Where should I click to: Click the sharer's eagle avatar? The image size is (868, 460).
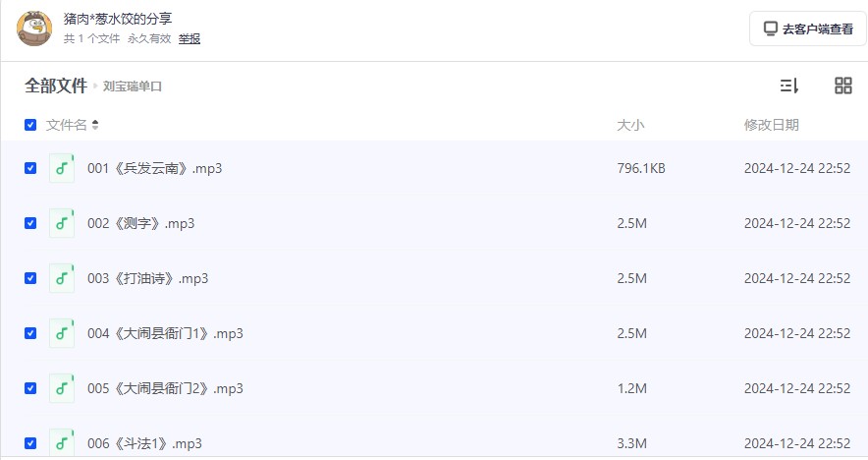[34, 29]
